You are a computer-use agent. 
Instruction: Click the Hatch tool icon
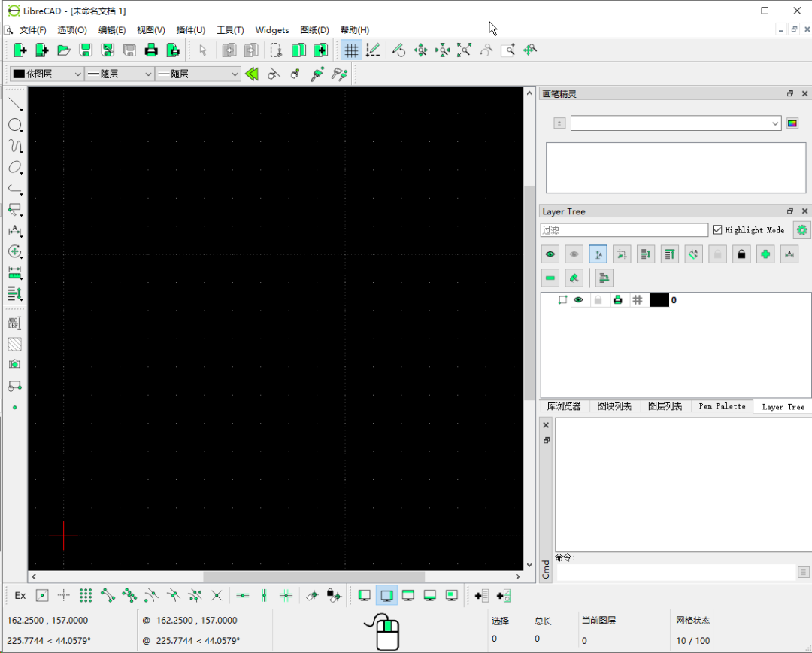point(14,344)
